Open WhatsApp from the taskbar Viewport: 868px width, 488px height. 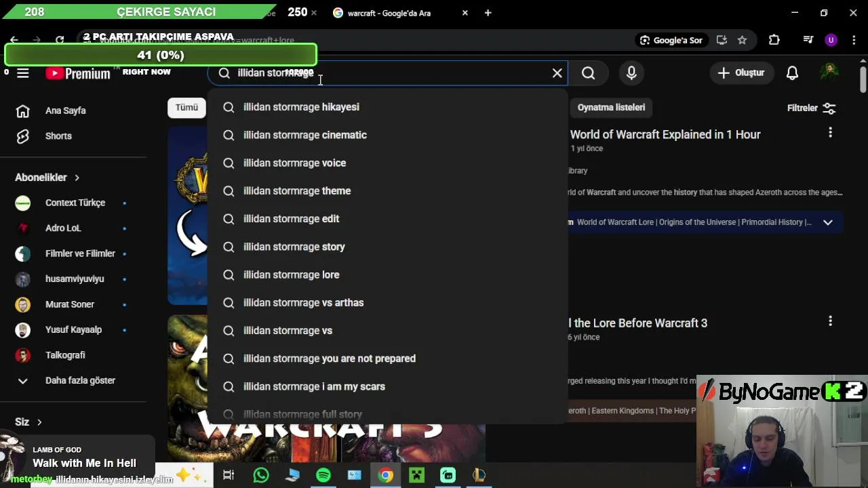click(x=261, y=475)
